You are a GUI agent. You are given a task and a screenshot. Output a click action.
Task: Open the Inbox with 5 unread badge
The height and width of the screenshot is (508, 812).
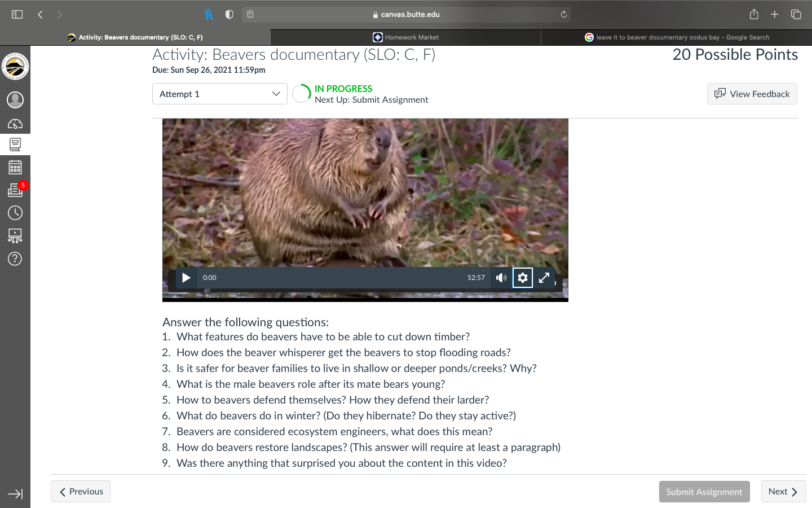15,190
